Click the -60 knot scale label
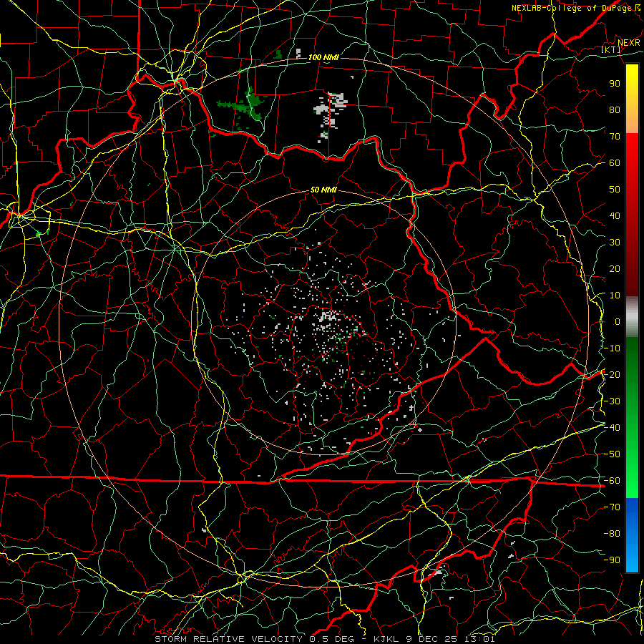Viewport: 644px width, 644px height. (x=612, y=481)
